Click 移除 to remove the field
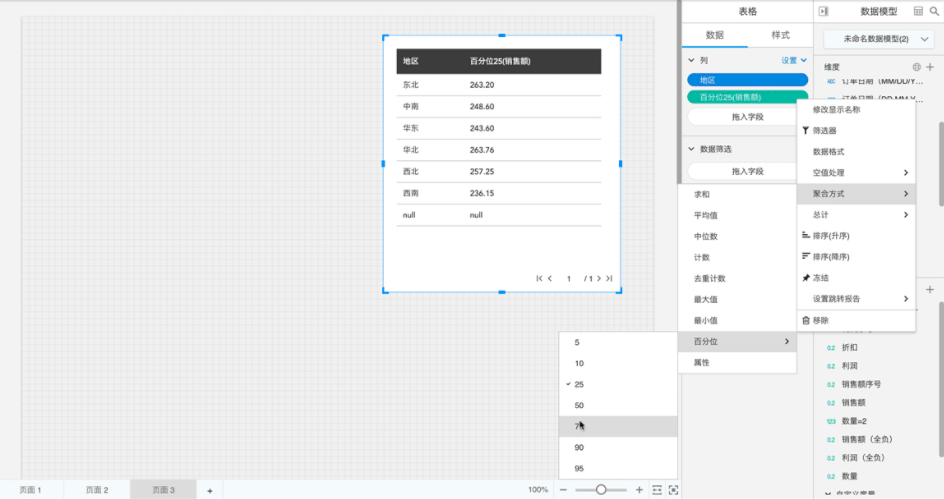Image resolution: width=944 pixels, height=499 pixels. (x=820, y=320)
